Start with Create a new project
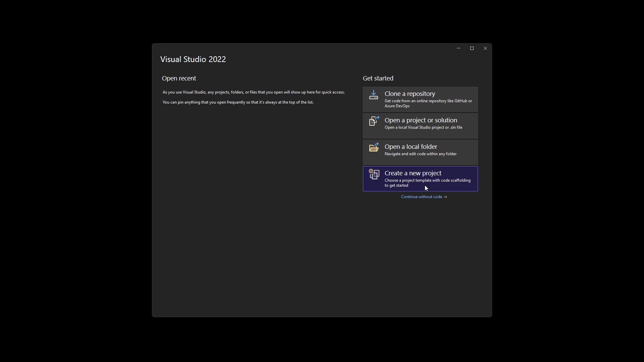Screen dimensions: 644x362 413,173
